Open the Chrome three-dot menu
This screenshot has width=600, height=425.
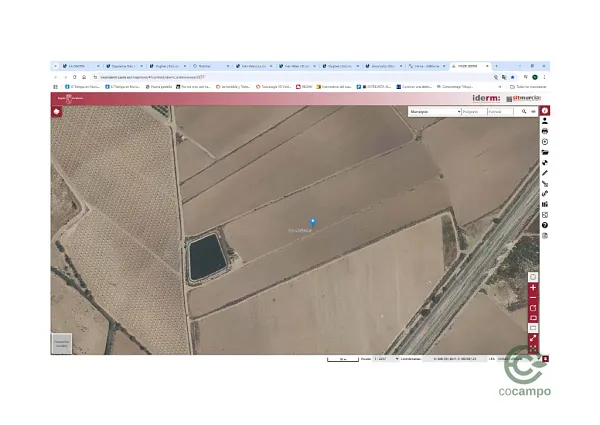pyautogui.click(x=544, y=77)
